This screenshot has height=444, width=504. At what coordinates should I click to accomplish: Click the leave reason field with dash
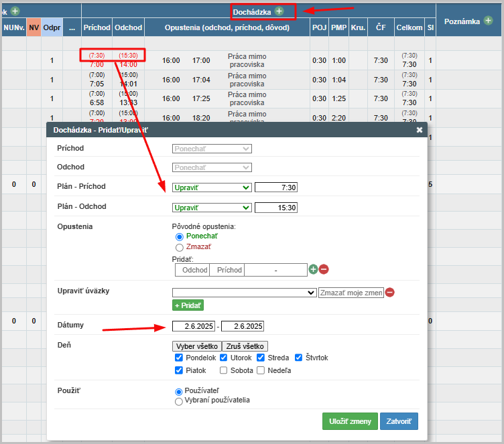275,270
